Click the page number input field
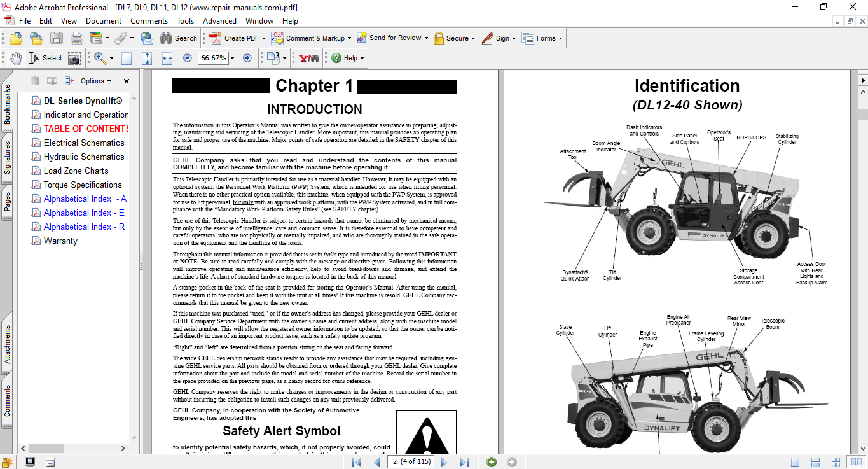The height and width of the screenshot is (469, 868). [410, 462]
